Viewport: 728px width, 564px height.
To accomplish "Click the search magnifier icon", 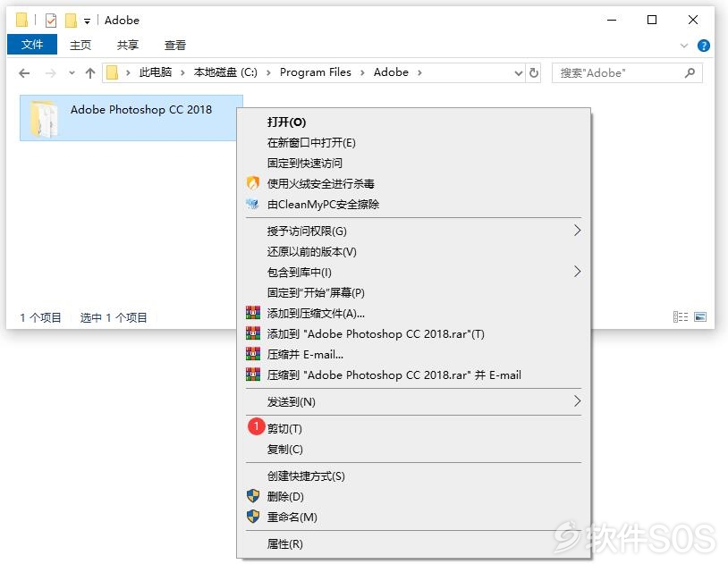I will coord(690,73).
